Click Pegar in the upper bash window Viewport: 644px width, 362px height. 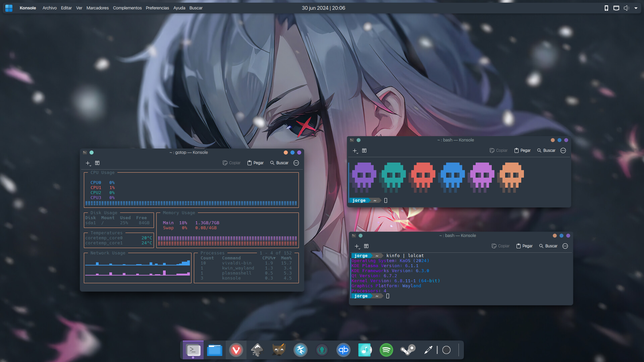[523, 150]
